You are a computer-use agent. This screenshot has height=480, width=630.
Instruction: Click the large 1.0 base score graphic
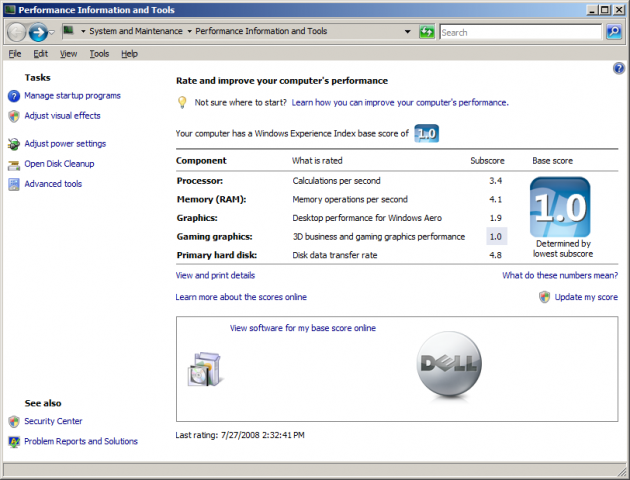[x=560, y=207]
